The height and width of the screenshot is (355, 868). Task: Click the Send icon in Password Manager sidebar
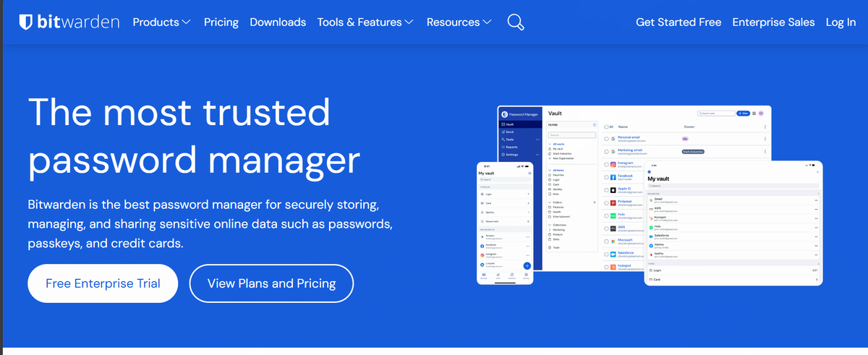tap(503, 132)
